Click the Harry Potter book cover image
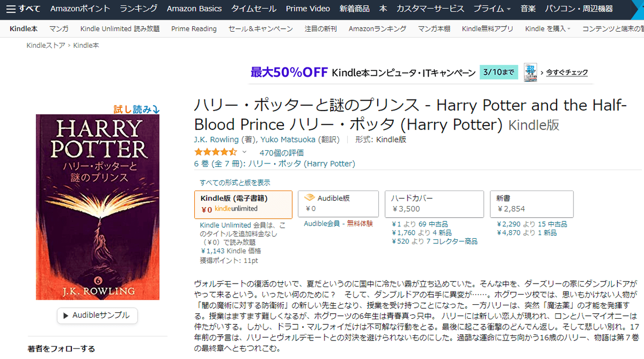Image resolution: width=644 pixels, height=359 pixels. (x=98, y=207)
